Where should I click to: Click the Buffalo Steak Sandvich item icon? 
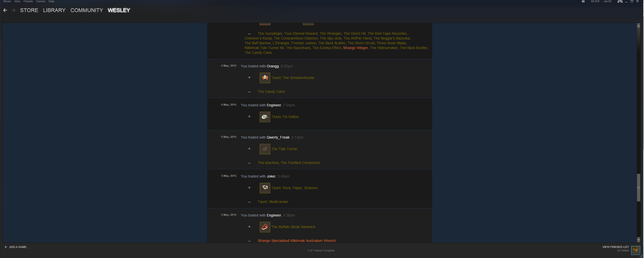click(265, 227)
